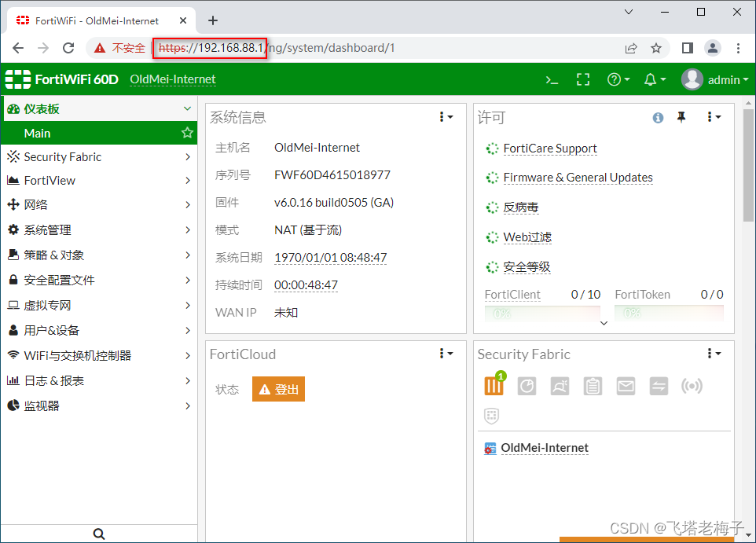
Task: Click the system date 1970/01/01 08:48:47
Action: [330, 258]
